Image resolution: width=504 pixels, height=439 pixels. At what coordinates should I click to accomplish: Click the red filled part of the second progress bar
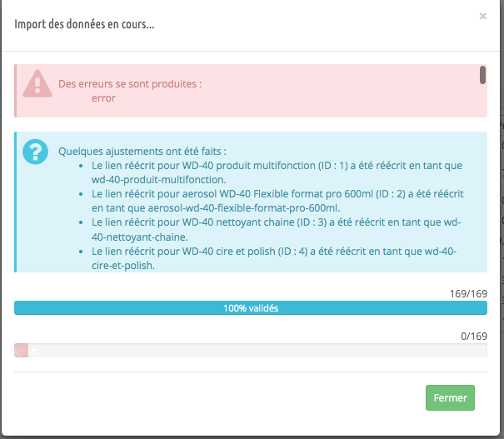[21, 351]
